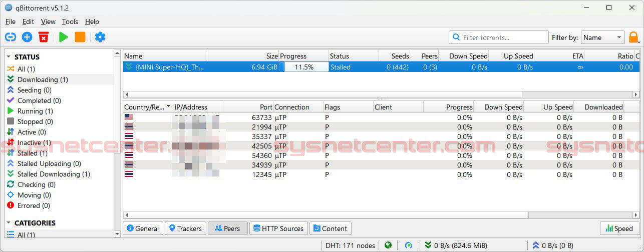The image size is (644, 252).
Task: Click the Add Torrent File plus icon
Action: coord(27,37)
